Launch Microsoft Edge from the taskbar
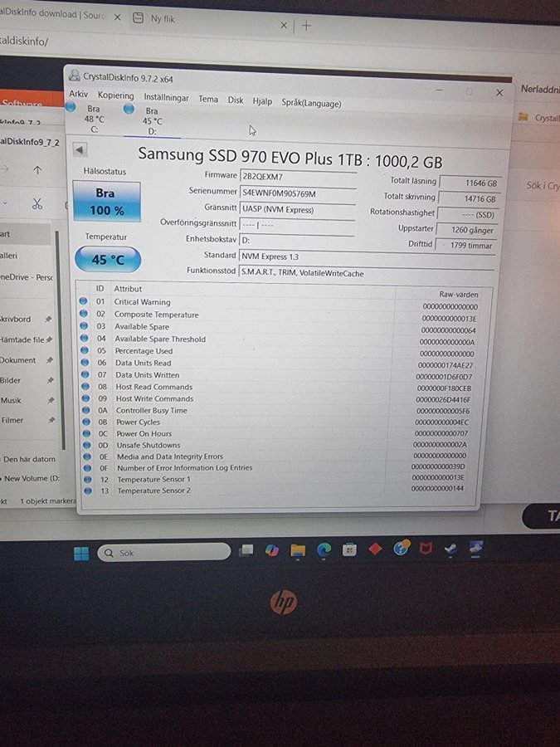 point(324,549)
